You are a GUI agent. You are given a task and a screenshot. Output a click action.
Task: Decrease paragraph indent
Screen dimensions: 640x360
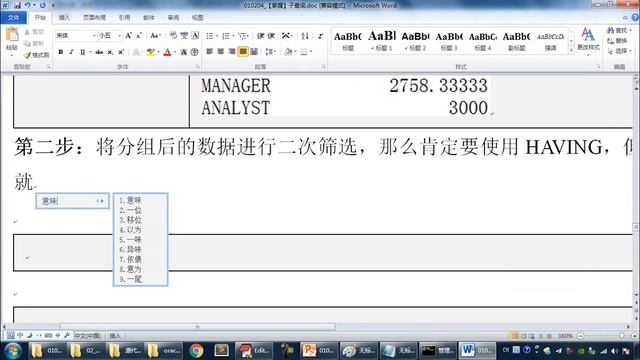pos(260,36)
